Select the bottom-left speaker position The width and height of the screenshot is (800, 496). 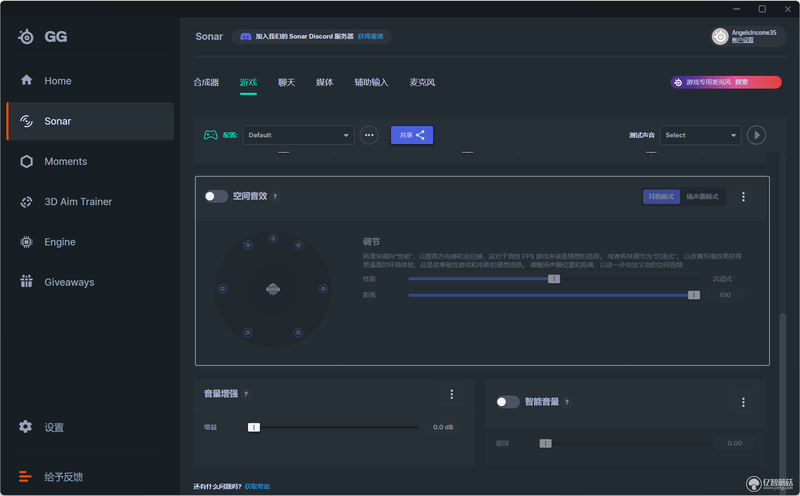tap(247, 333)
